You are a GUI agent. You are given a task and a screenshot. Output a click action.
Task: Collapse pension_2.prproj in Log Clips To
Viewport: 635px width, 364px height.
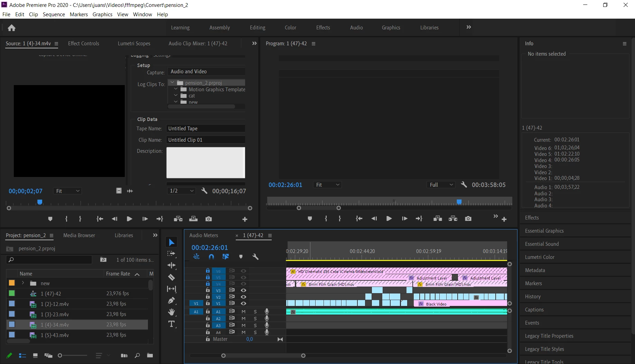[x=172, y=83]
